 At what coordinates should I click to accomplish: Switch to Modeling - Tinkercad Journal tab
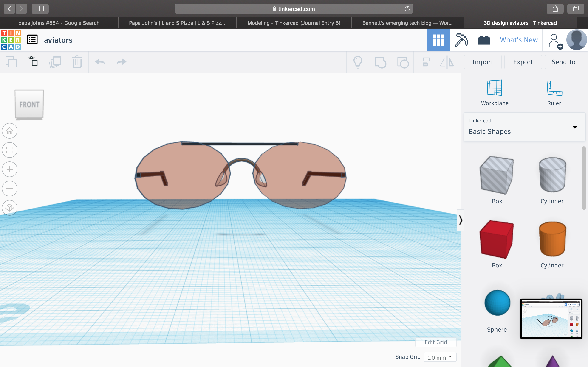coord(294,23)
